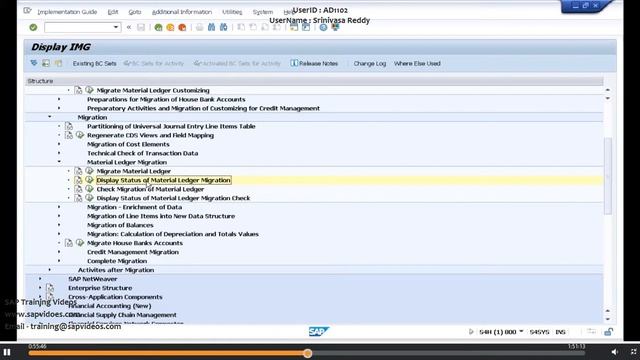This screenshot has height=360, width=640.
Task: Click the Previous Page icon
Action: (253, 27)
